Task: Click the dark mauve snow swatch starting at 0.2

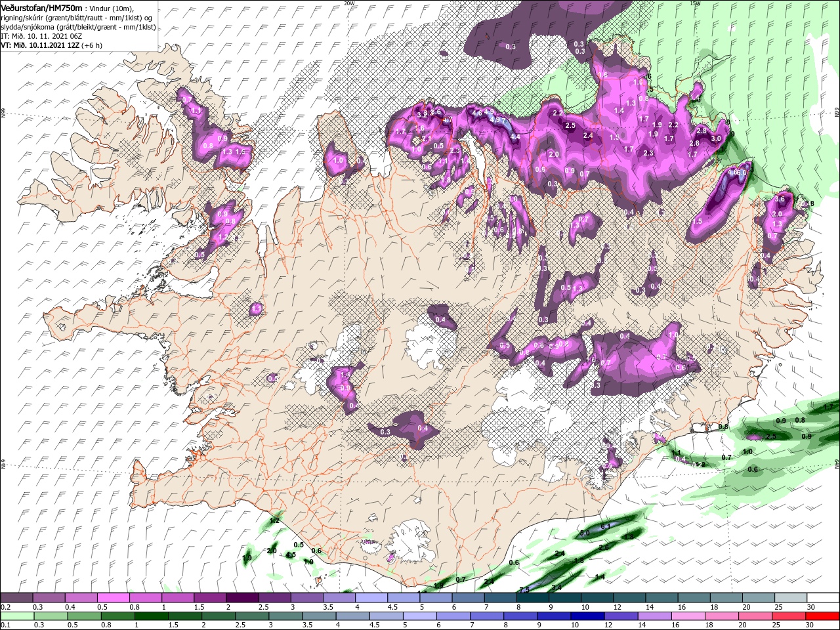Action: (16, 598)
